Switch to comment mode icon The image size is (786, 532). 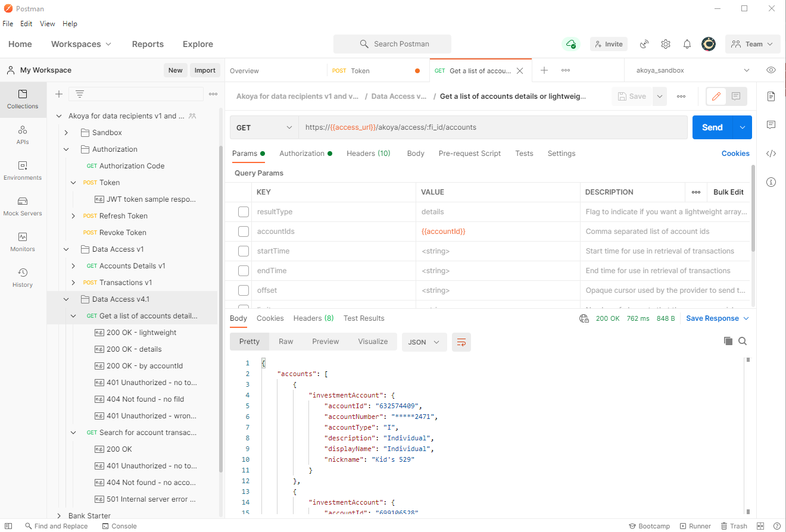click(x=736, y=96)
